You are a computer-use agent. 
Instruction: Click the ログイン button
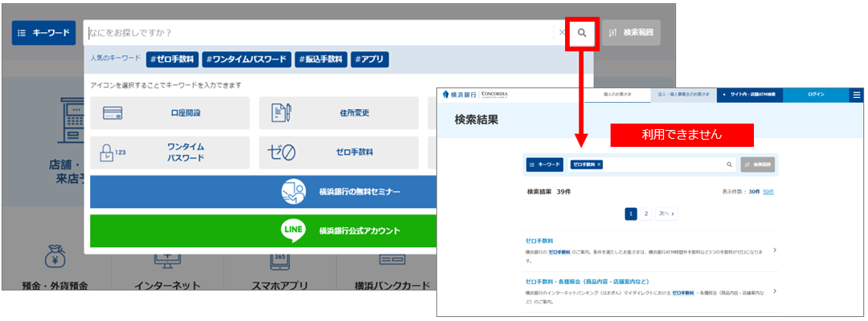(x=816, y=95)
